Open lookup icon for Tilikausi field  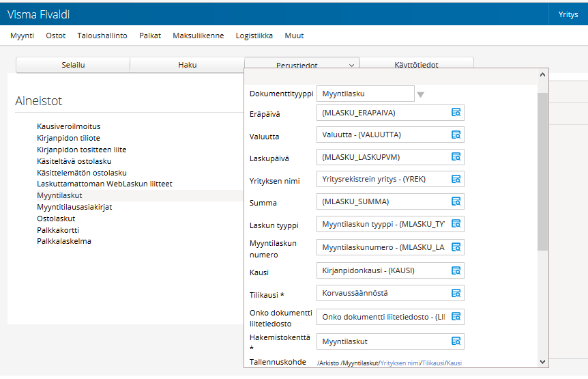click(x=456, y=293)
